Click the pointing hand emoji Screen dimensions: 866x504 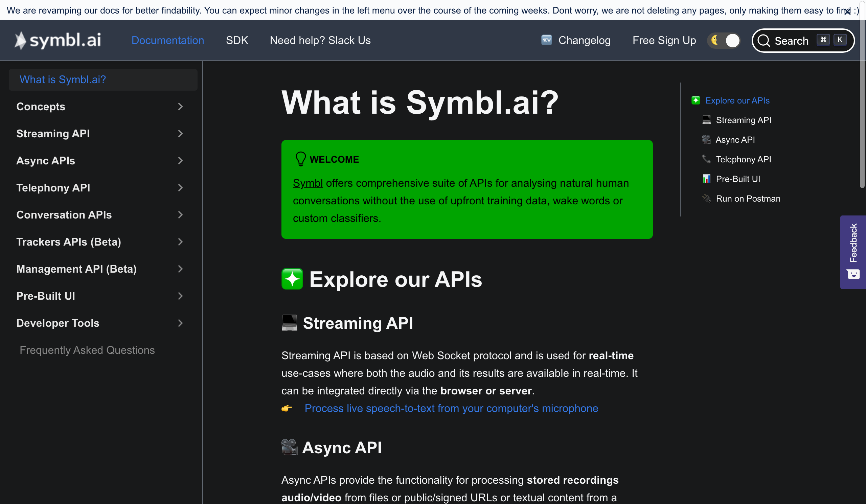[x=287, y=408]
